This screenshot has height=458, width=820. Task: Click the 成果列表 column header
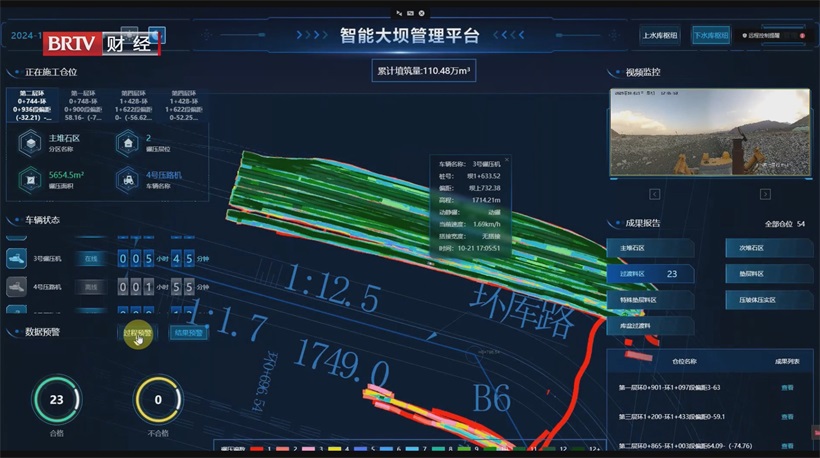pos(787,361)
